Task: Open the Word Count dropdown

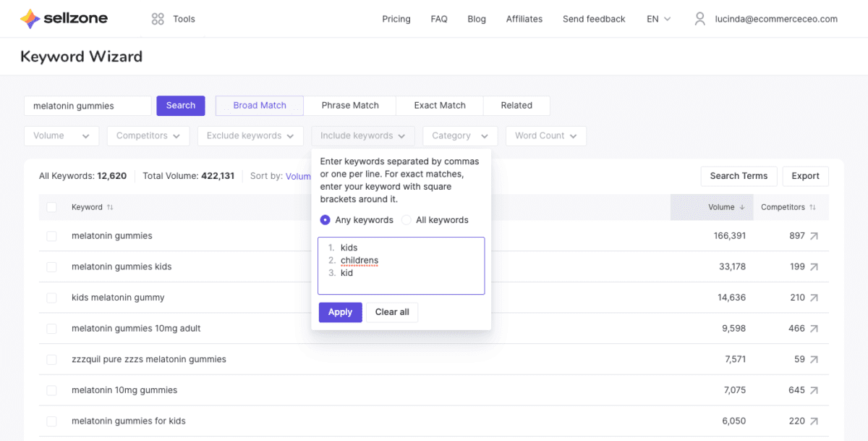Action: click(546, 136)
